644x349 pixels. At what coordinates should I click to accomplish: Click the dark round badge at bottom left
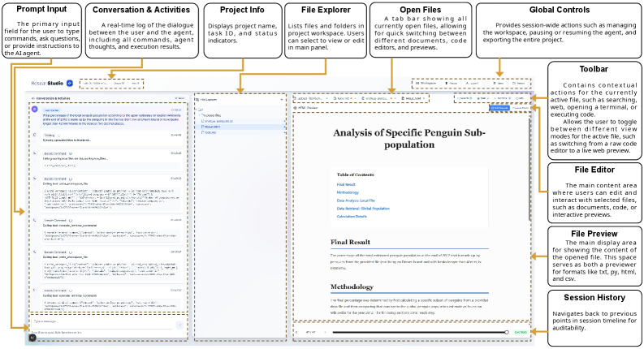point(32,338)
